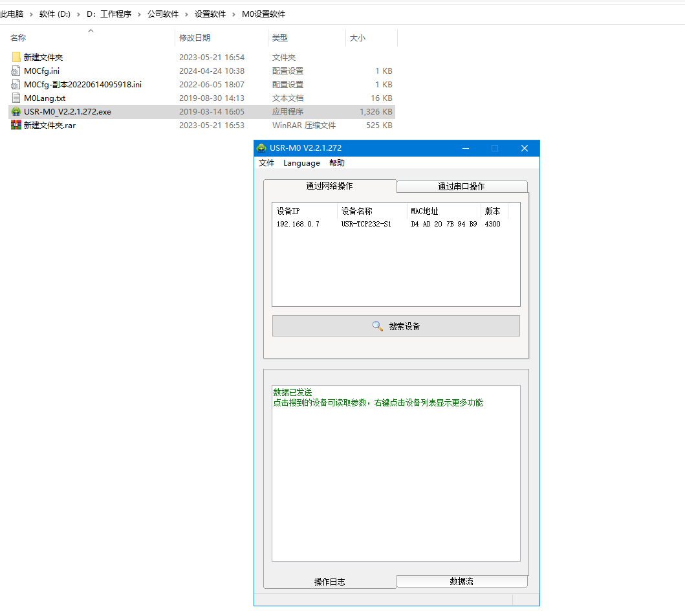Select the M0Cfg.ini file icon

(x=16, y=71)
